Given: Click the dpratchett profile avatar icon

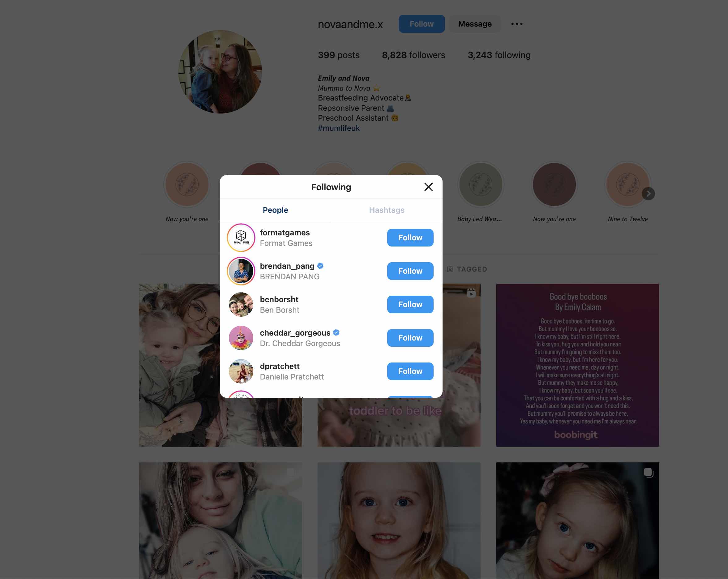Looking at the screenshot, I should [240, 371].
